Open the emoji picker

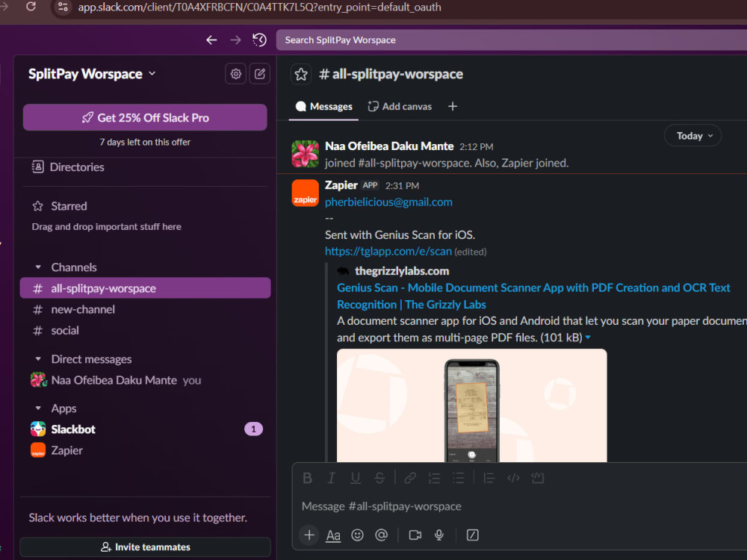pos(357,535)
